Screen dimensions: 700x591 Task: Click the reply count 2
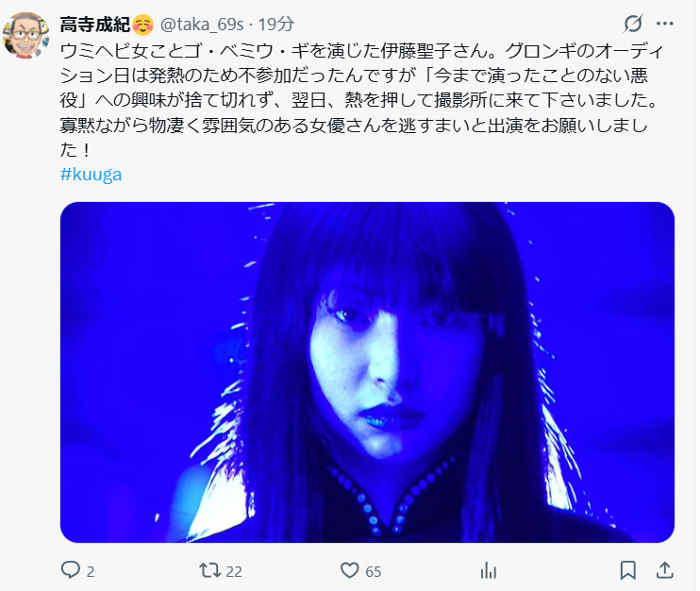pyautogui.click(x=91, y=571)
